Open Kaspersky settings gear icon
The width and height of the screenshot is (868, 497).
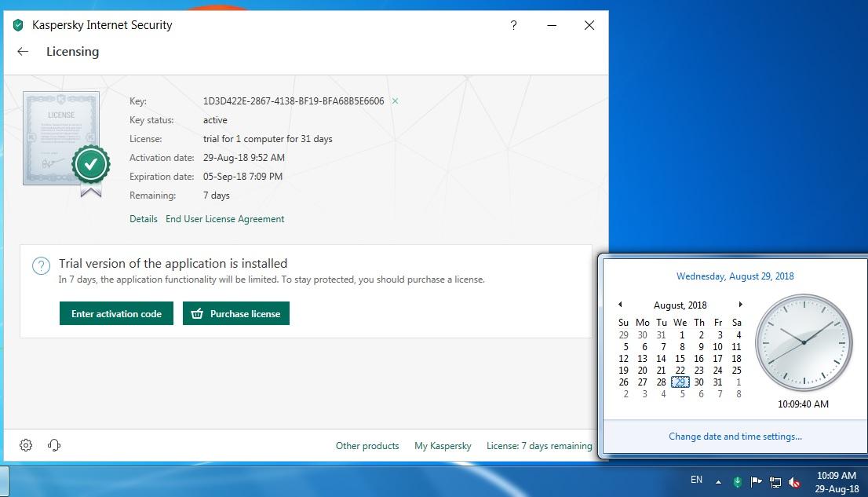pos(26,445)
